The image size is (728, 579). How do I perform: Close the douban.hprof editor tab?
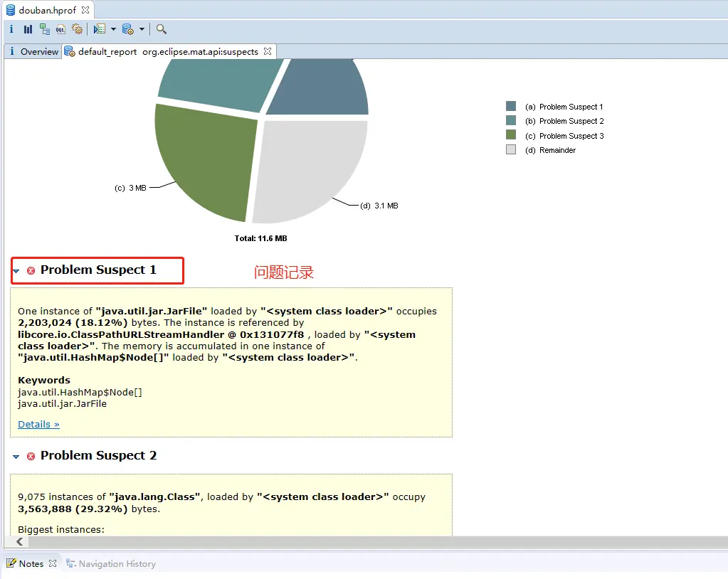point(85,10)
